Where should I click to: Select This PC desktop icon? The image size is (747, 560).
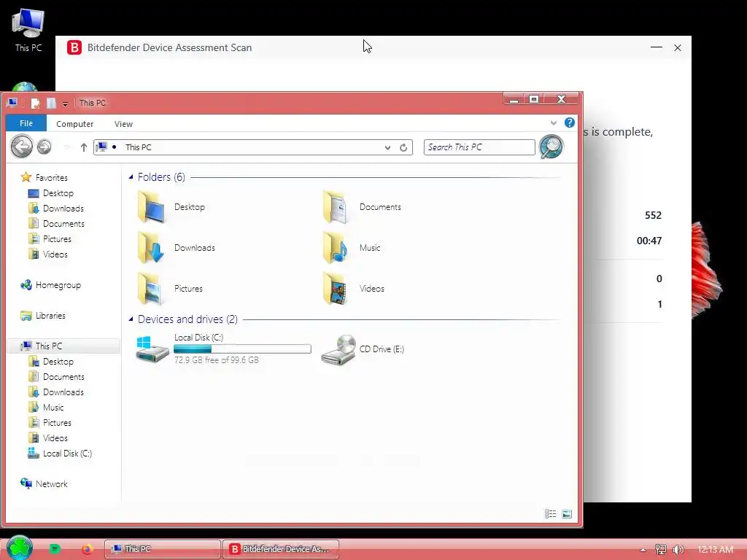tap(28, 29)
